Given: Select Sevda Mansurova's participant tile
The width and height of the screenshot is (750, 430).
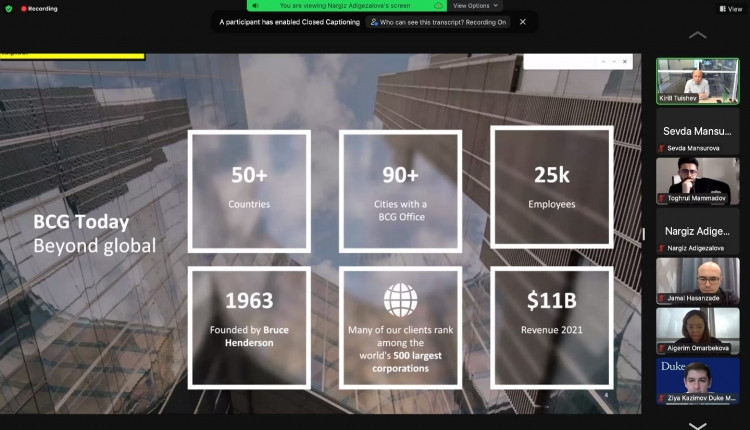Looking at the screenshot, I should (697, 131).
